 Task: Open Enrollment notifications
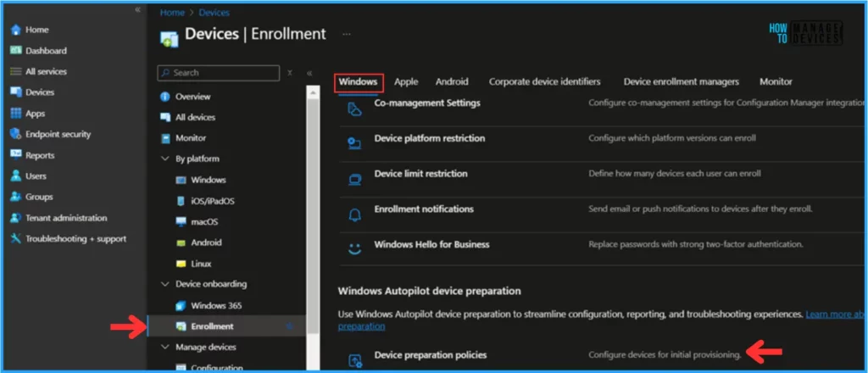[x=424, y=209]
